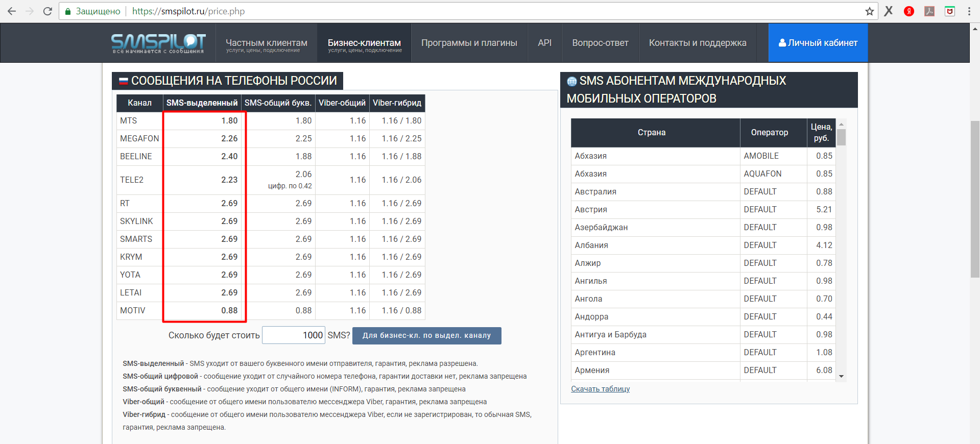Select the Ангола country row
The height and width of the screenshot is (444, 980).
[x=704, y=299]
